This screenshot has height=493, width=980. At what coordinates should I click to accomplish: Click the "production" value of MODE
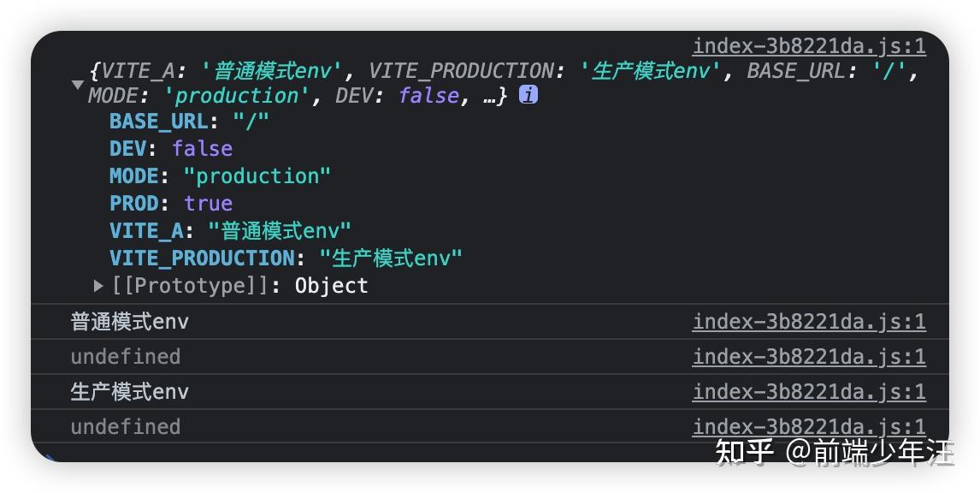(257, 175)
